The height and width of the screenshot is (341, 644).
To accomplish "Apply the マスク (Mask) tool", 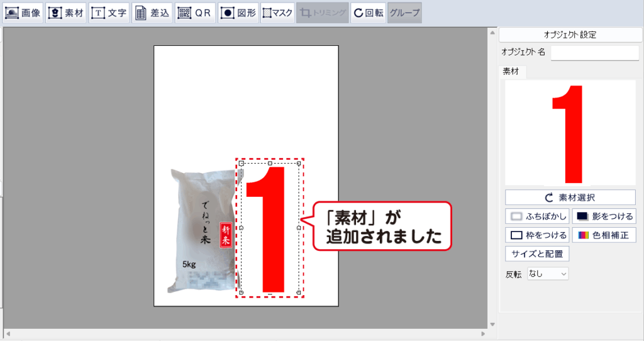I will point(277,13).
